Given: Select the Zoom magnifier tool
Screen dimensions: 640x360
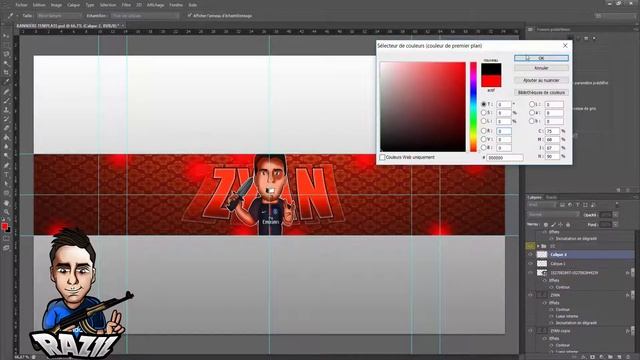Looking at the screenshot, I should 6,212.
